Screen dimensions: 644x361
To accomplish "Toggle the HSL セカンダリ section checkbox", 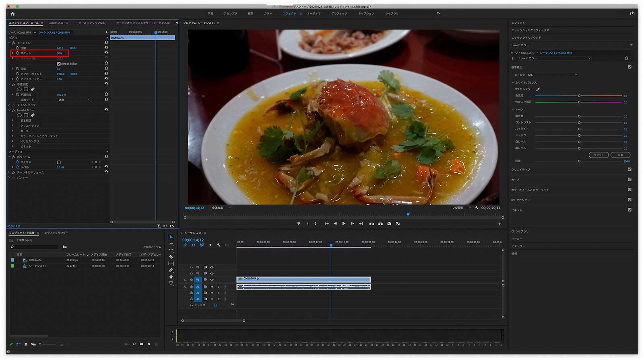I will pos(630,200).
